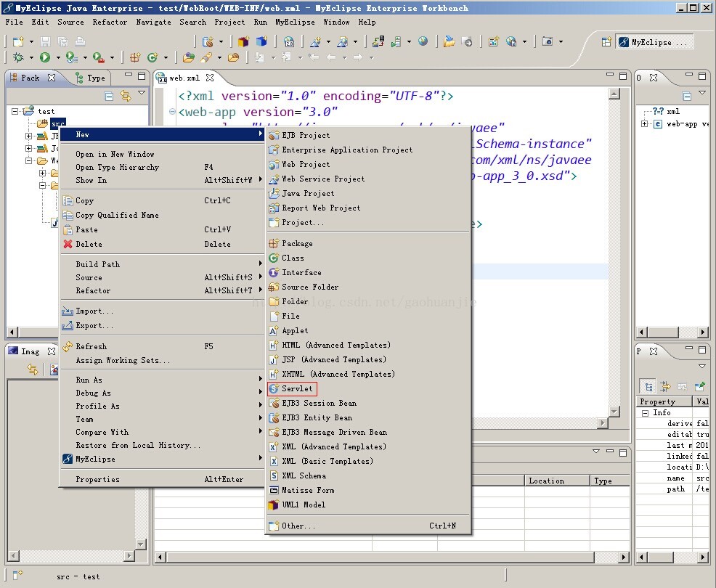This screenshot has width=716, height=588.
Task: Click the editor vertical scrollbar up arrow
Action: point(614,94)
